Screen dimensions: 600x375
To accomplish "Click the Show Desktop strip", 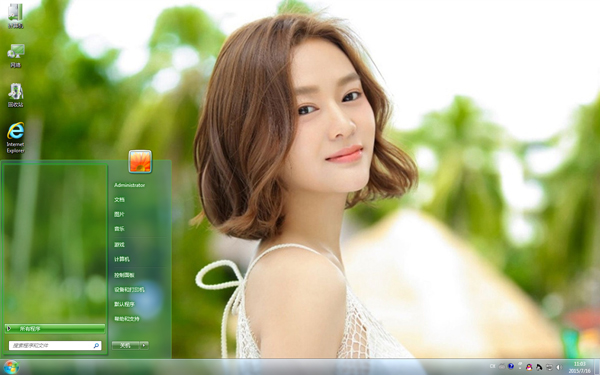I will click(x=597, y=367).
